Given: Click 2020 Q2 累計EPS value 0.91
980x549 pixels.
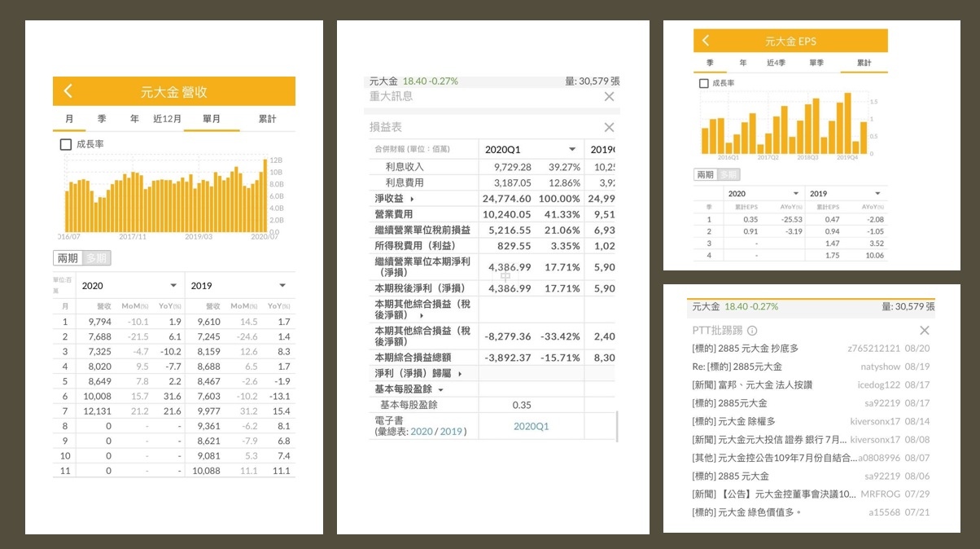Looking at the screenshot, I should 750,231.
